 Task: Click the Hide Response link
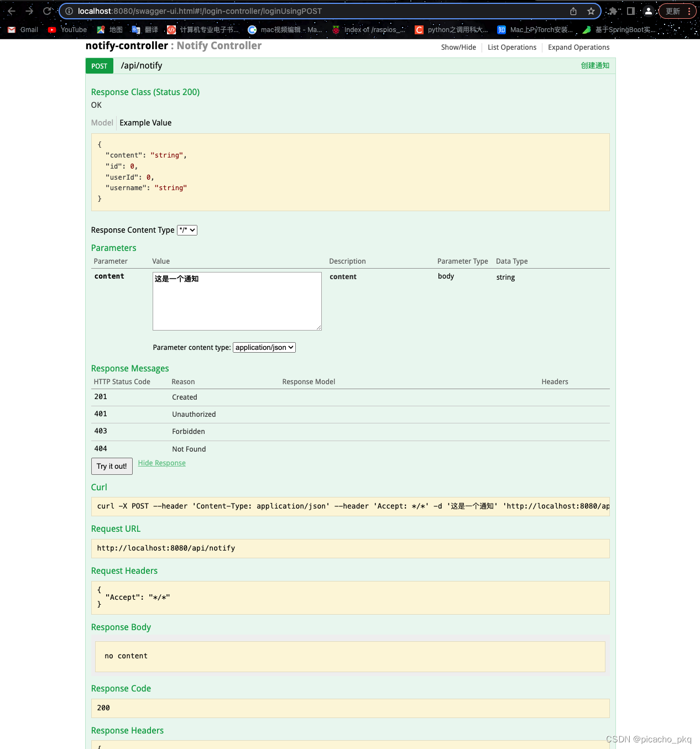(162, 463)
